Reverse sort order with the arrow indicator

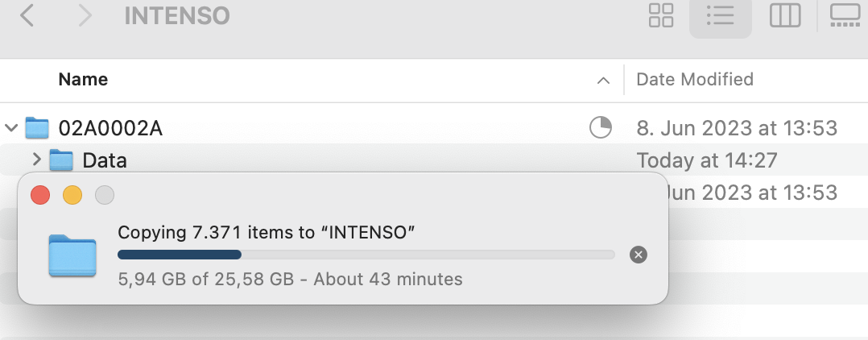(603, 80)
